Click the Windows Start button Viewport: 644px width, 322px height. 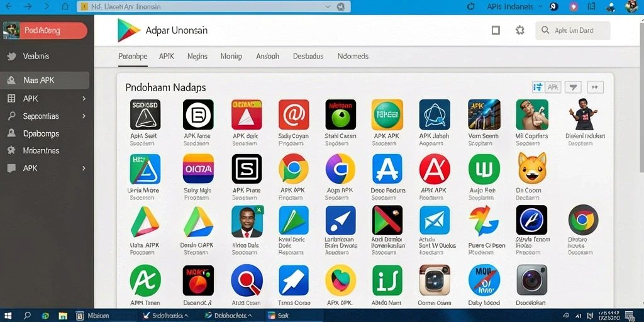tap(8, 316)
